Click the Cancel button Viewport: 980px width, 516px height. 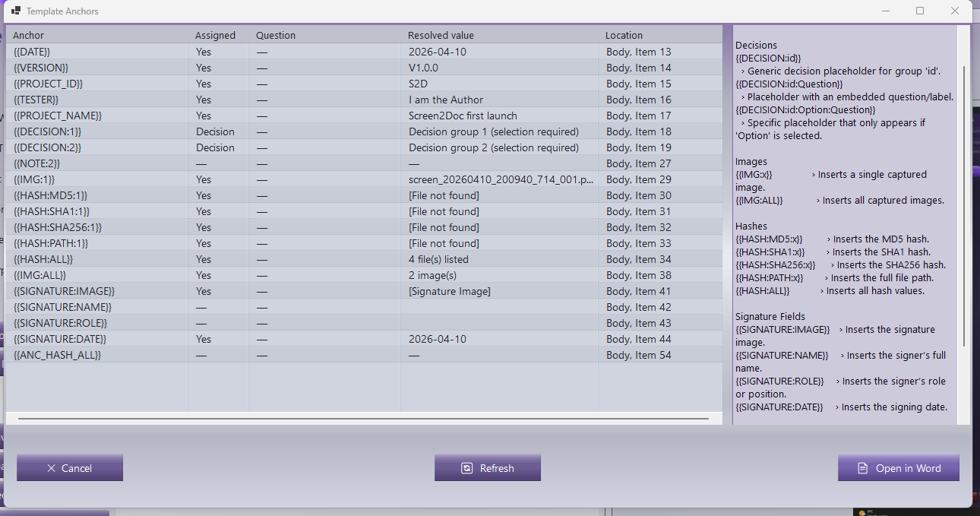click(70, 468)
